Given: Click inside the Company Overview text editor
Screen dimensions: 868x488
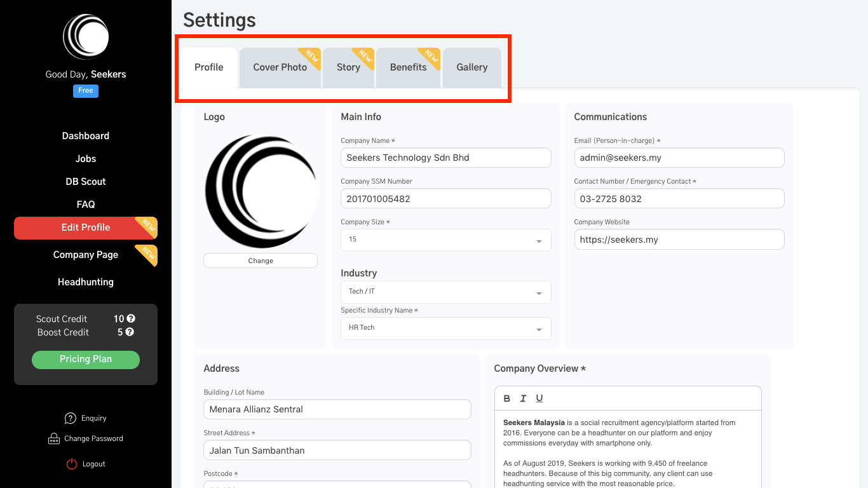Looking at the screenshot, I should (628, 449).
